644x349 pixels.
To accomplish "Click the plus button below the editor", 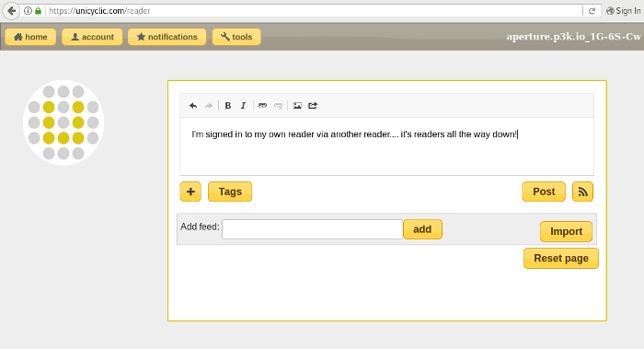I will pyautogui.click(x=190, y=192).
